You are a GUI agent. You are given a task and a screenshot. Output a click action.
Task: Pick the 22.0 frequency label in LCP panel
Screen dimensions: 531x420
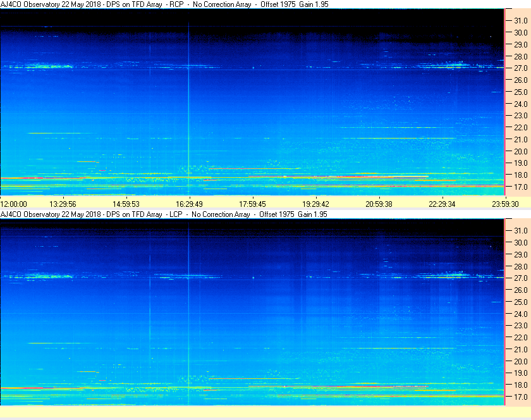(521, 337)
